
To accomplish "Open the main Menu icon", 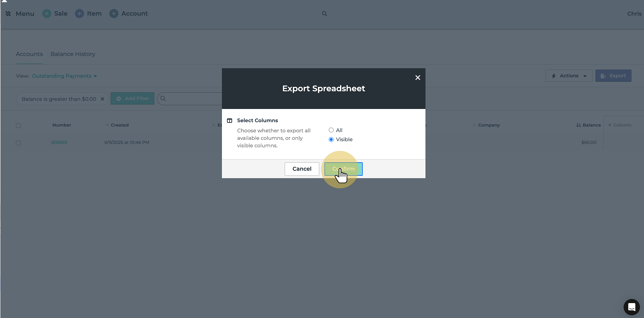I will pos(8,14).
